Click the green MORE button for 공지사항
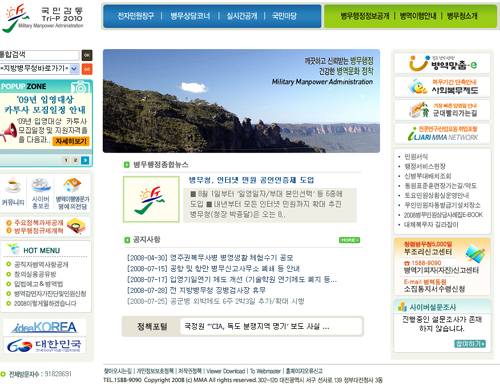Image resolution: width=500 pixels, height=386 pixels. click(x=349, y=240)
